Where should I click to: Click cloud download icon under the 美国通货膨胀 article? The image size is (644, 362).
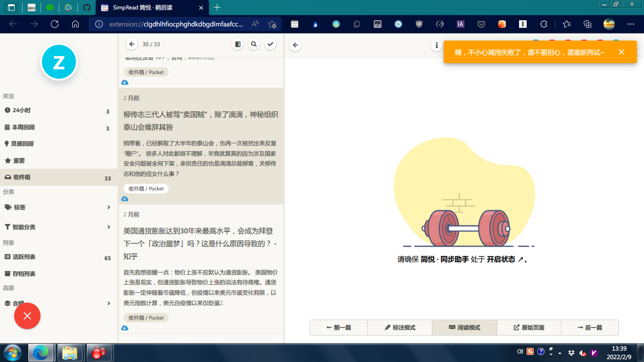tap(124, 328)
